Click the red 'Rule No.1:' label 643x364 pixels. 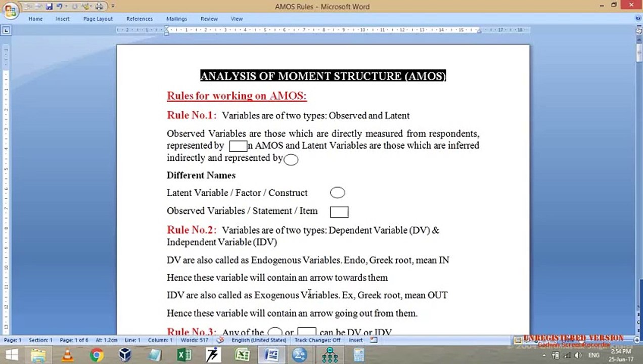192,115
